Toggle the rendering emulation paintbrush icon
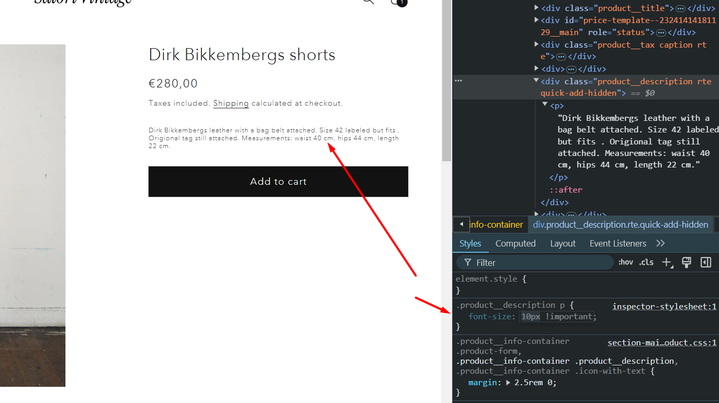Screen dimensions: 719x403 [686, 262]
